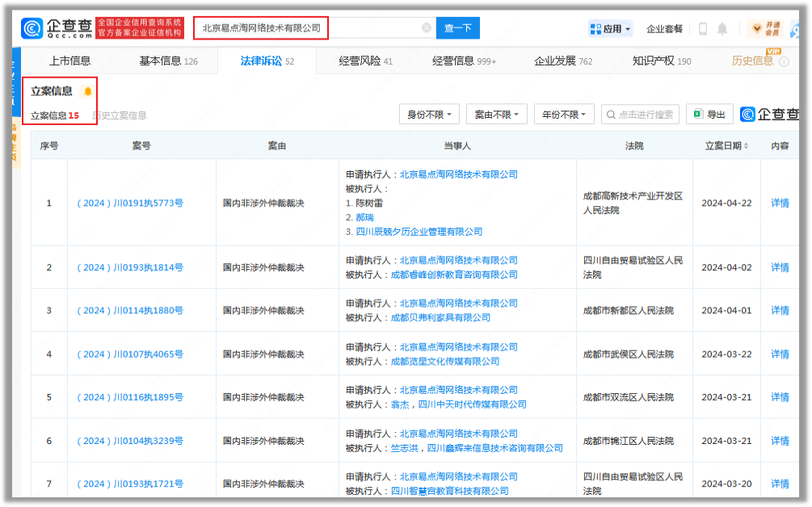The width and height of the screenshot is (812, 507).
Task: Open the 企业套餐 link
Action: click(x=664, y=29)
